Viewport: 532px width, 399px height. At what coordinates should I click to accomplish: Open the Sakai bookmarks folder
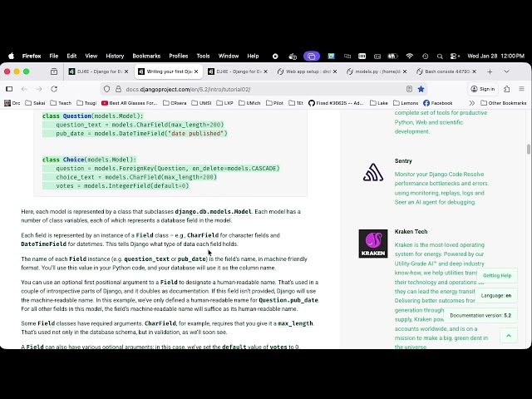tap(35, 103)
